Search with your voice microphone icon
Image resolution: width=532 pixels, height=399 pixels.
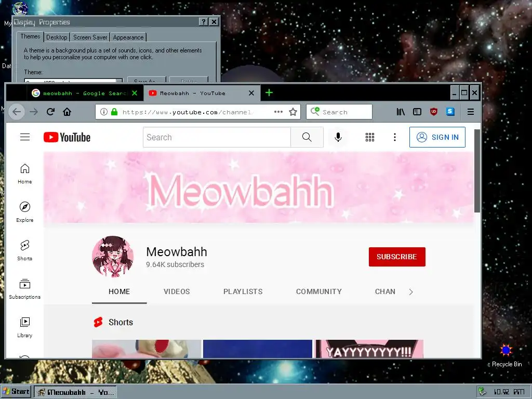coord(338,137)
